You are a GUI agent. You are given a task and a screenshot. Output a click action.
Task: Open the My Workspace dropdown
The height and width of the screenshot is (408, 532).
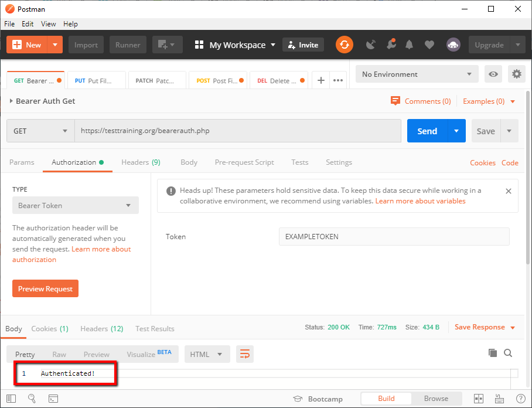[x=242, y=45]
